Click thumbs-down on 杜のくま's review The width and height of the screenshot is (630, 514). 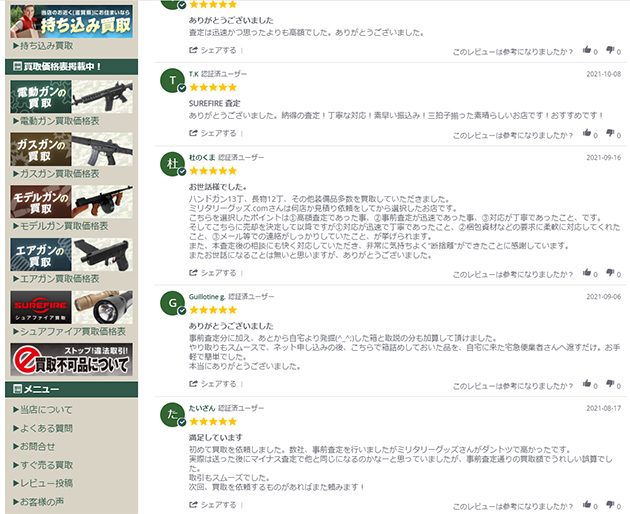[610, 273]
